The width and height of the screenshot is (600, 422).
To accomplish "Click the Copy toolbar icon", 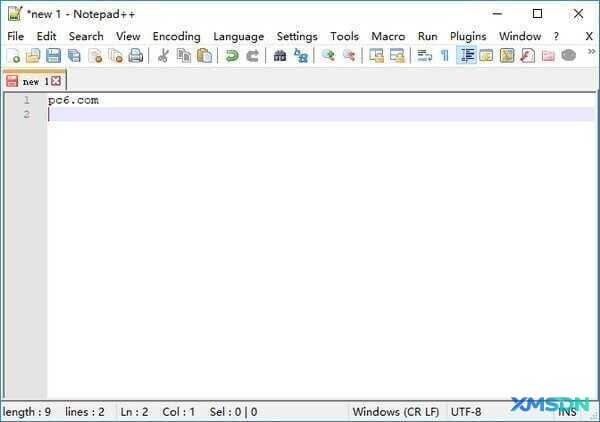I will point(184,56).
